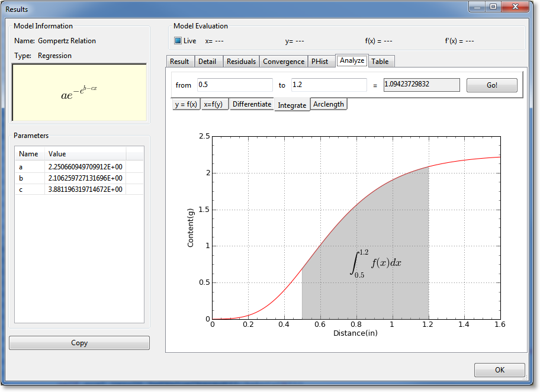Maximize the Results window
This screenshot has width=540, height=392.
(x=493, y=7)
